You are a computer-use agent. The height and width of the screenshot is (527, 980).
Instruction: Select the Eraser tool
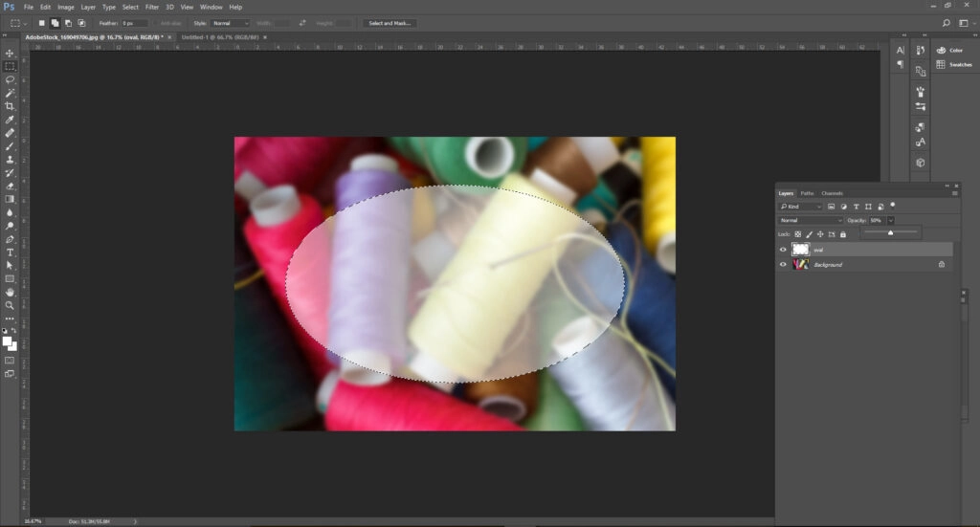coord(10,187)
